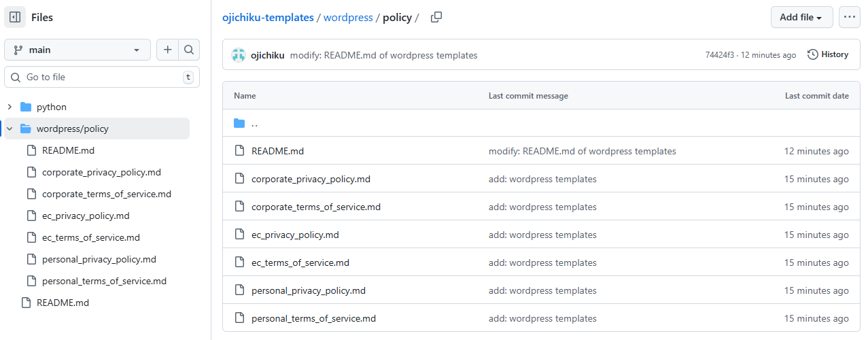Collapse the wordpress/policy folder chevron
This screenshot has width=868, height=340.
tap(10, 129)
